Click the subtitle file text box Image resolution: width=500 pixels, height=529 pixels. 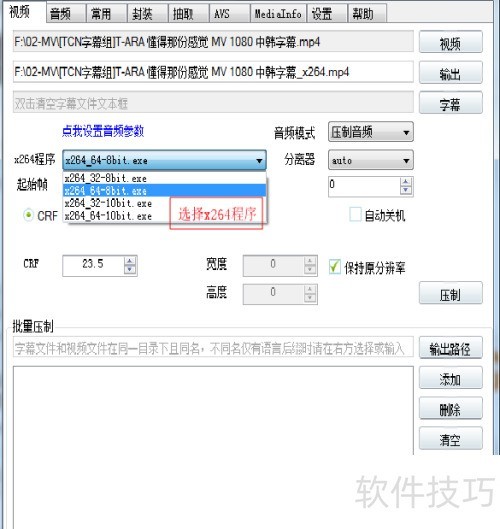[x=213, y=102]
